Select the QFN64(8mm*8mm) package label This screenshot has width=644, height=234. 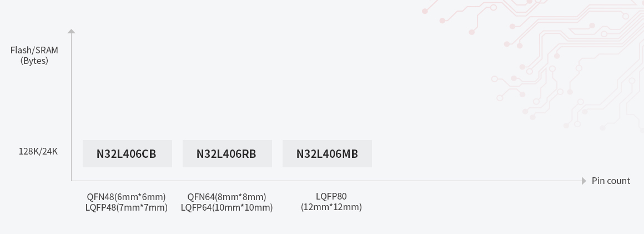click(227, 197)
